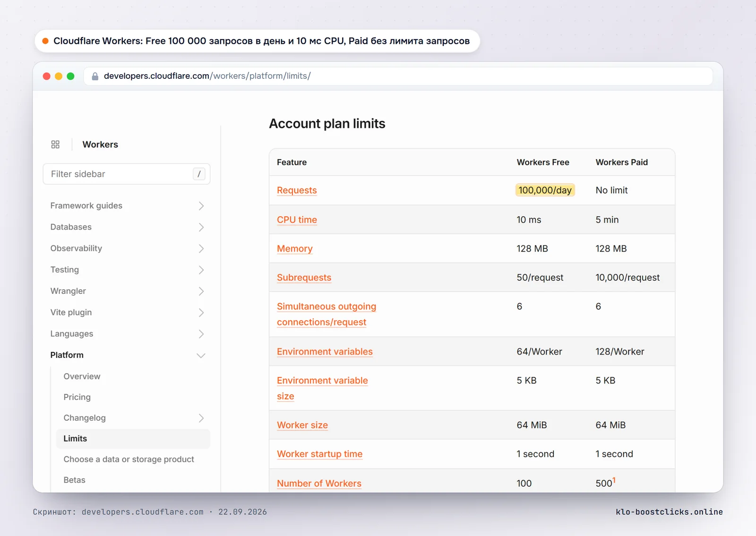Image resolution: width=756 pixels, height=536 pixels.
Task: Click the Requests No limit cell
Action: (x=611, y=190)
